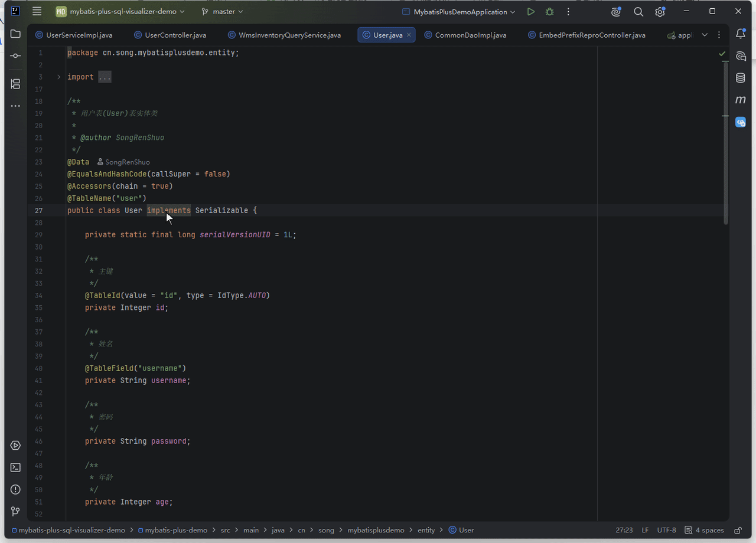Open the Notifications bell panel
The width and height of the screenshot is (756, 543).
(741, 34)
